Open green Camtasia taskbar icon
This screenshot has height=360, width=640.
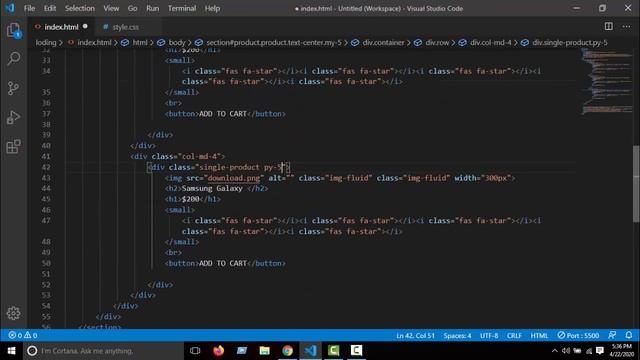coord(333,351)
